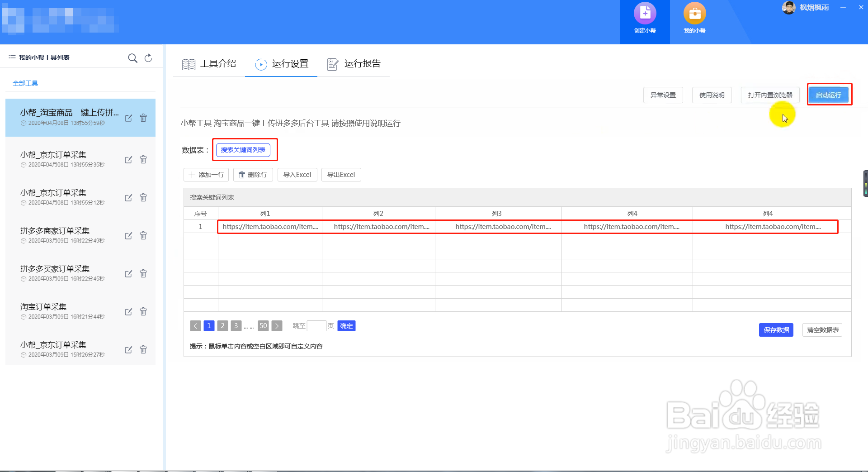The height and width of the screenshot is (472, 868).
Task: Select the 全部工具 category tab
Action: pyautogui.click(x=25, y=83)
